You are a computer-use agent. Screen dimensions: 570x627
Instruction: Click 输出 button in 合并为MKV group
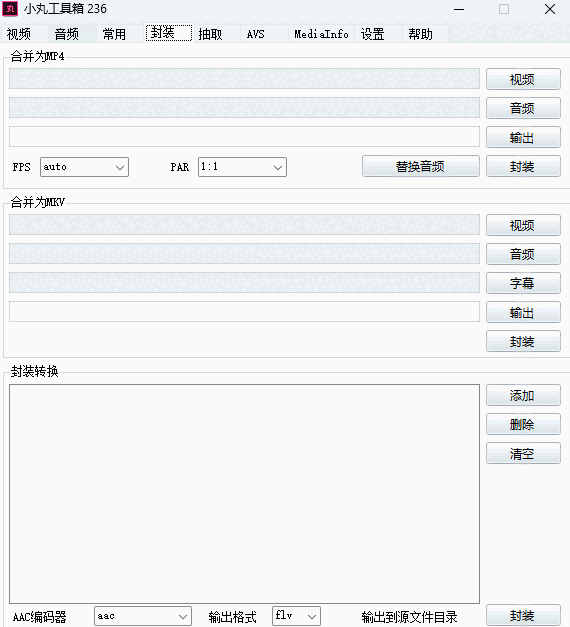(x=523, y=312)
